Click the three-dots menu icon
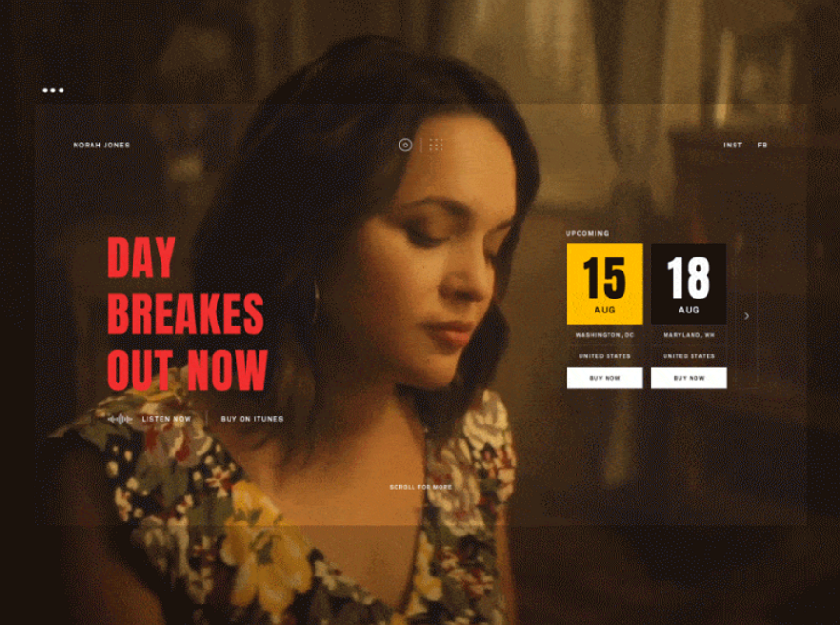 [x=53, y=90]
